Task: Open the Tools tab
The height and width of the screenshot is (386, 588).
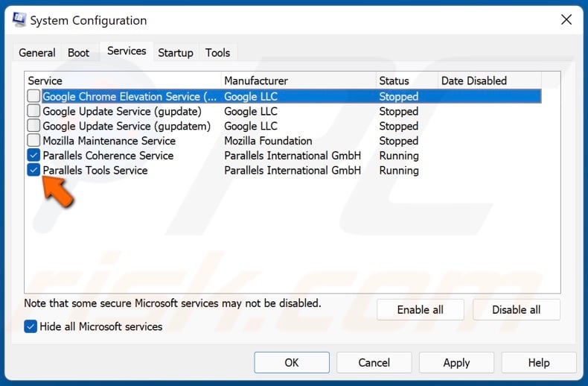Action: (217, 53)
